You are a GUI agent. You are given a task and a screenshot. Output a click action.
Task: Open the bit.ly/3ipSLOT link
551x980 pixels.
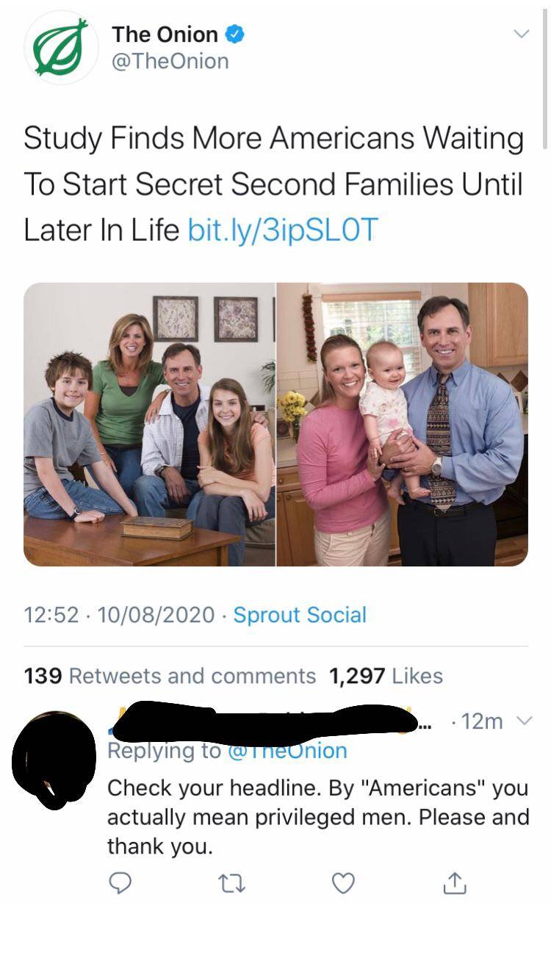(283, 230)
